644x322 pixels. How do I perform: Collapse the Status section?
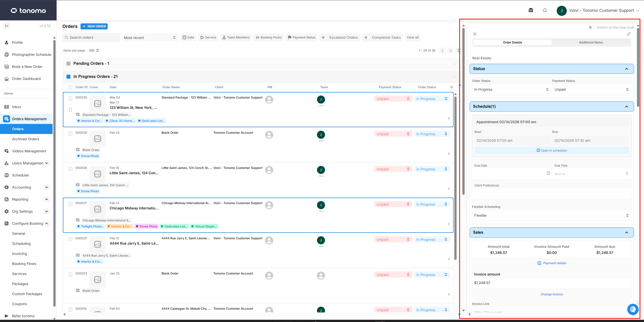pyautogui.click(x=626, y=69)
